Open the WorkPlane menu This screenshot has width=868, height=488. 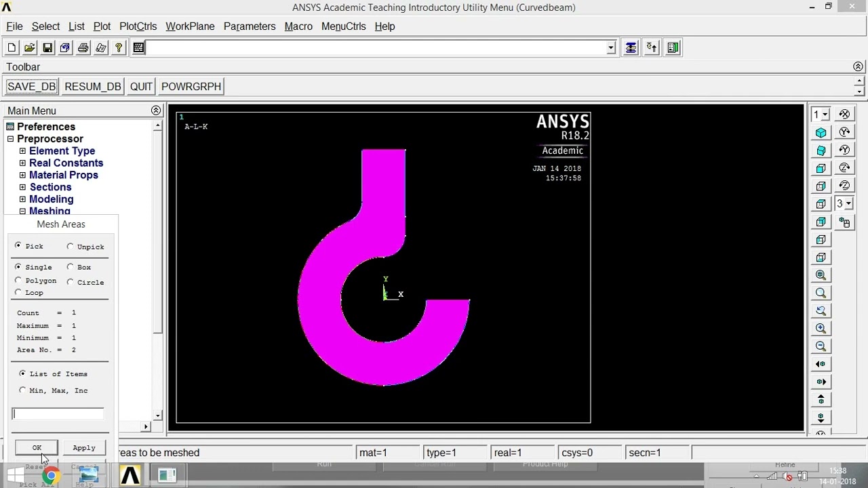pyautogui.click(x=190, y=26)
